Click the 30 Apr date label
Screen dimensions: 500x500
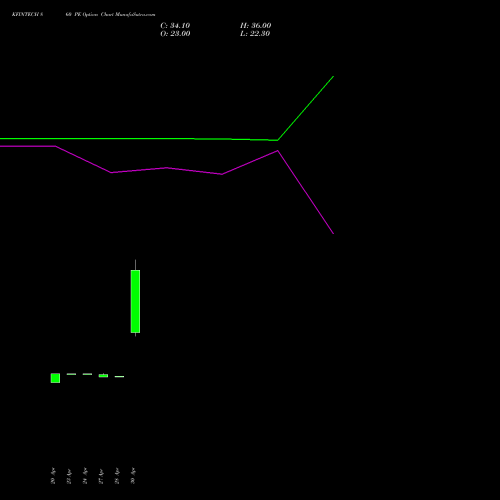[x=133, y=476]
